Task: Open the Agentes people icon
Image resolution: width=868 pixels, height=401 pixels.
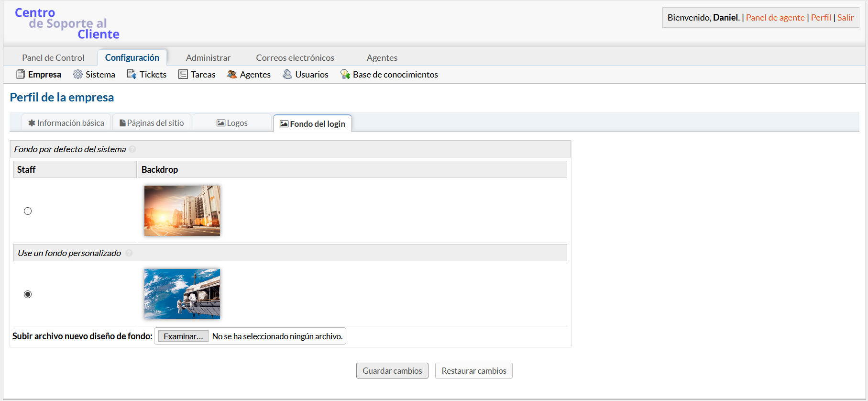Action: 232,74
